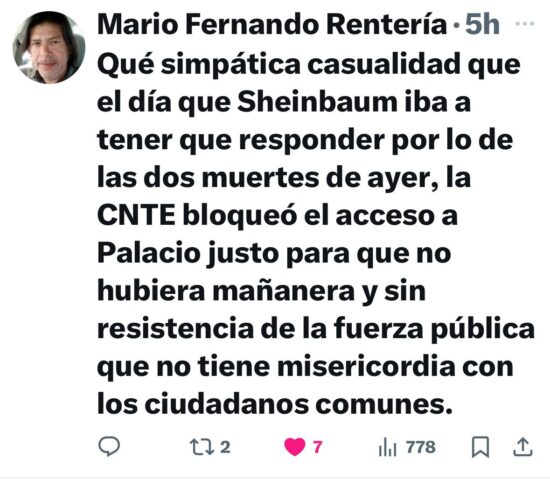Click the word Sheinbaum in the tweet

(x=317, y=102)
